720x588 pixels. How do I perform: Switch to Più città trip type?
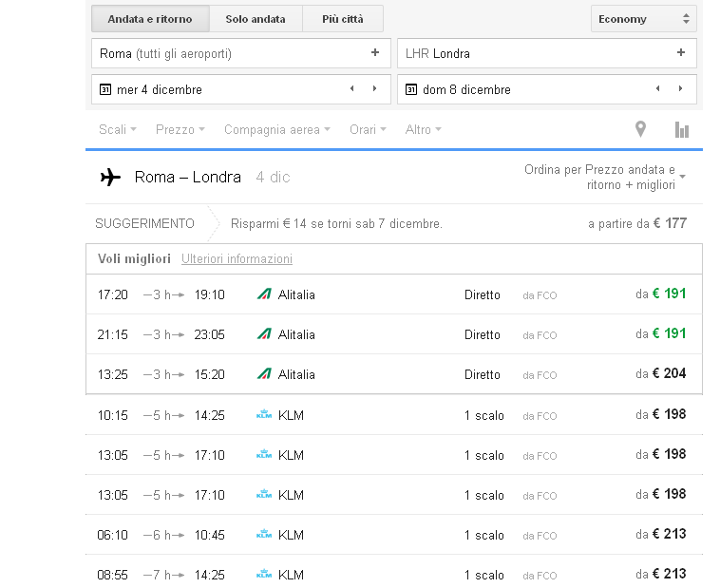pyautogui.click(x=343, y=19)
